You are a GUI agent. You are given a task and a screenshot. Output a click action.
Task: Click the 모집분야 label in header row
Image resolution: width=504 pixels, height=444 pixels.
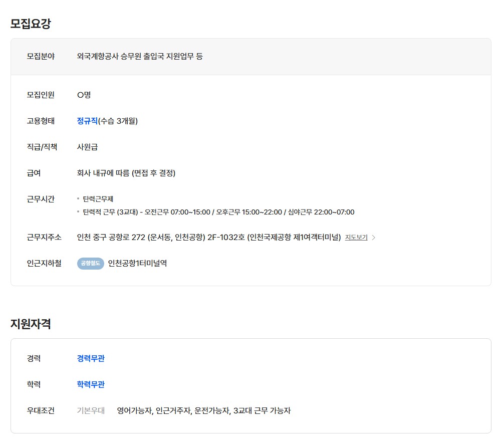[41, 57]
